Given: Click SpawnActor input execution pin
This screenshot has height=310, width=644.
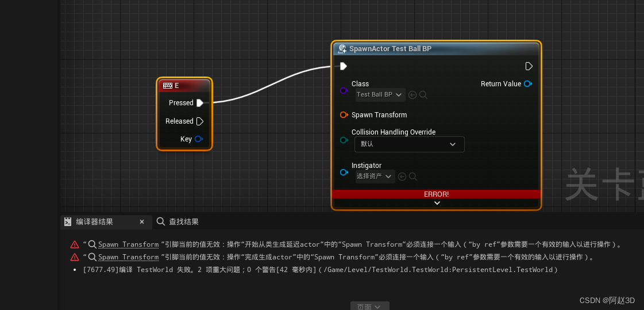Looking at the screenshot, I should pos(344,66).
